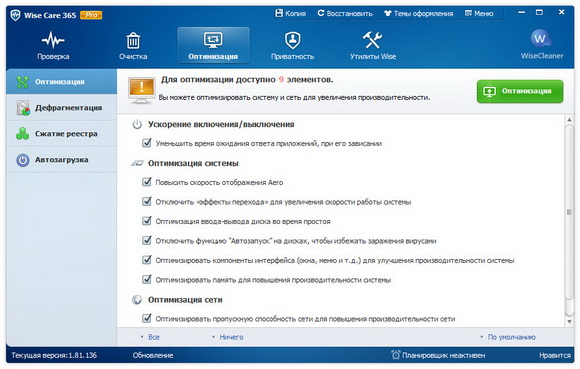Image resolution: width=580 pixels, height=369 pixels.
Task: Toggle 'Оптимизировать память' checkbox
Action: (147, 280)
